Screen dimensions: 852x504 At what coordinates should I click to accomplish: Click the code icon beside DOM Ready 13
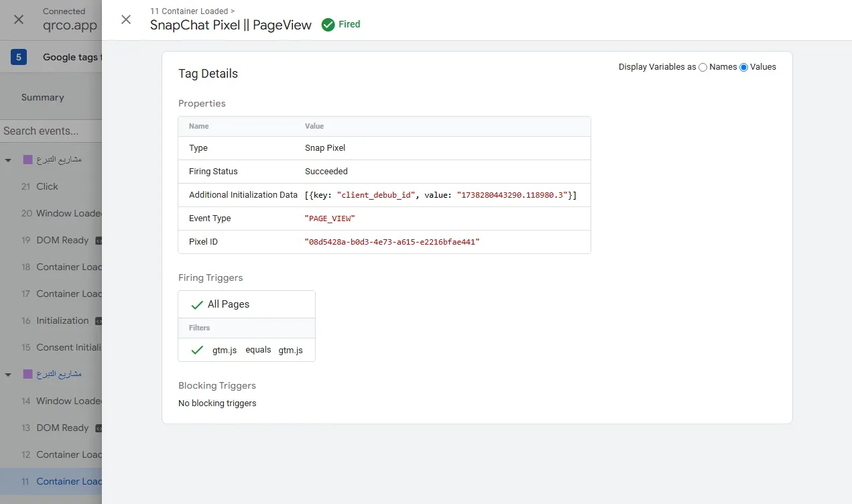99,428
